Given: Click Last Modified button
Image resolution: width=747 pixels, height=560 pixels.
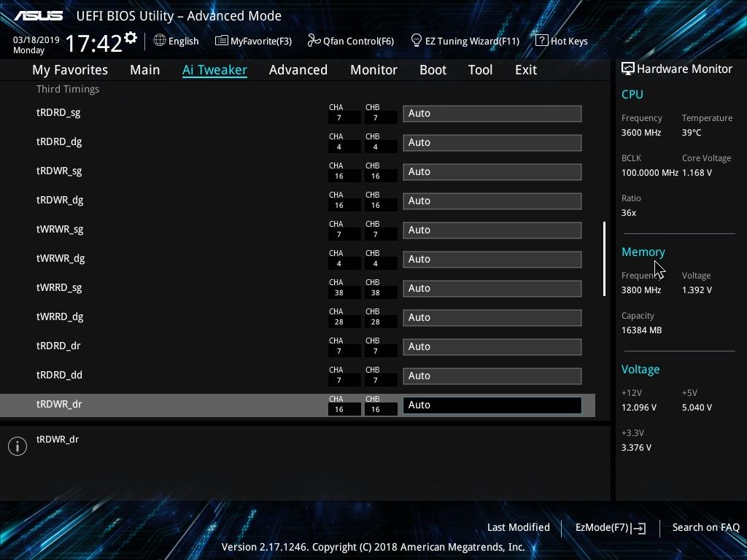Looking at the screenshot, I should [x=519, y=527].
